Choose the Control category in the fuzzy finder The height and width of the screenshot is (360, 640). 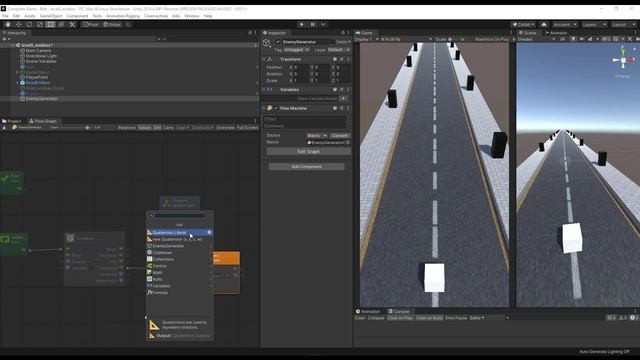coord(180,266)
